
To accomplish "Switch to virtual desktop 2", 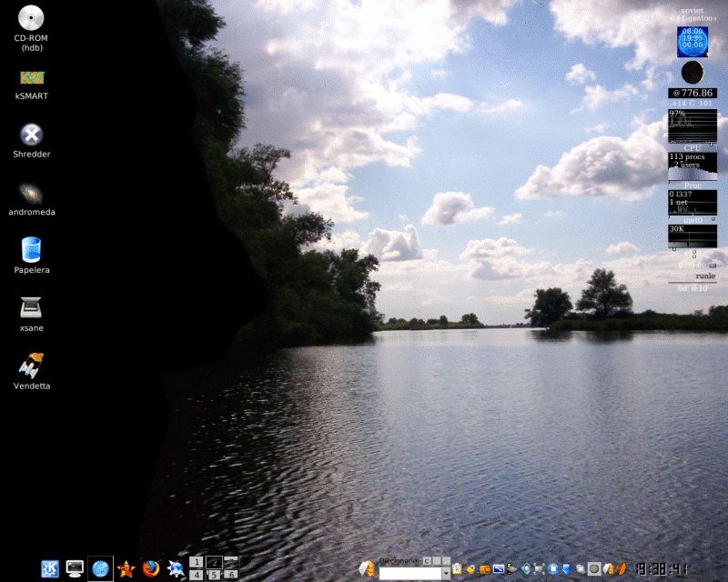I will click(x=214, y=562).
